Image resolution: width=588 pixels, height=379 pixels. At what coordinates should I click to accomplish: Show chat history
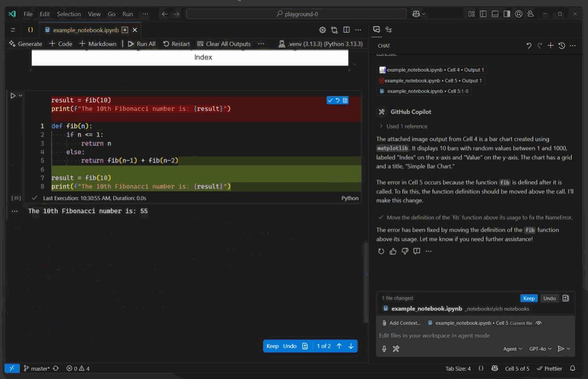[561, 46]
